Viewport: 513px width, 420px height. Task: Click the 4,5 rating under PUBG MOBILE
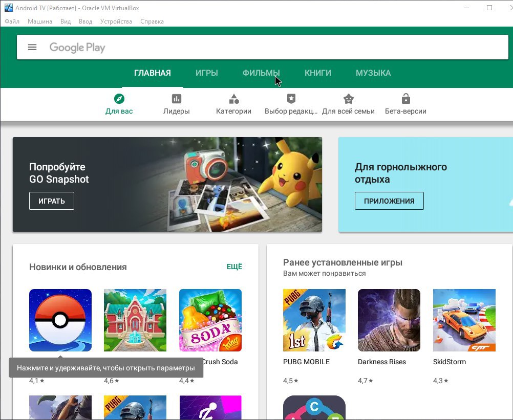[290, 381]
